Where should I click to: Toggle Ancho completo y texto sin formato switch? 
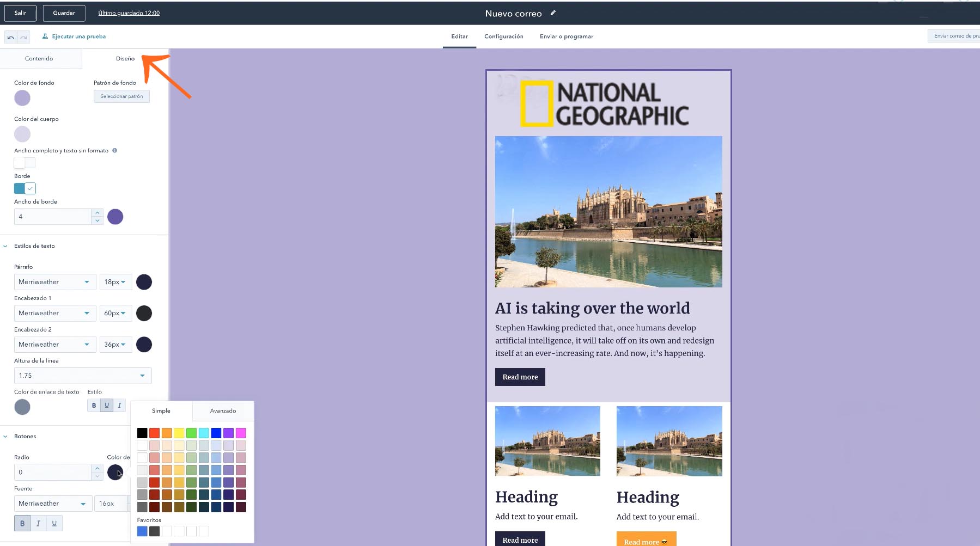tap(25, 163)
